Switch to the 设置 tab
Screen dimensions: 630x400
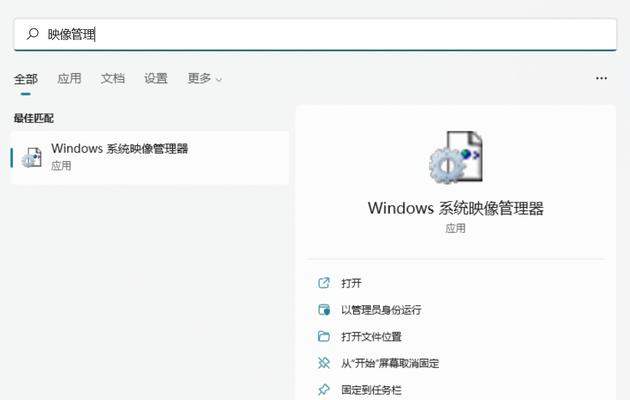[x=156, y=78]
